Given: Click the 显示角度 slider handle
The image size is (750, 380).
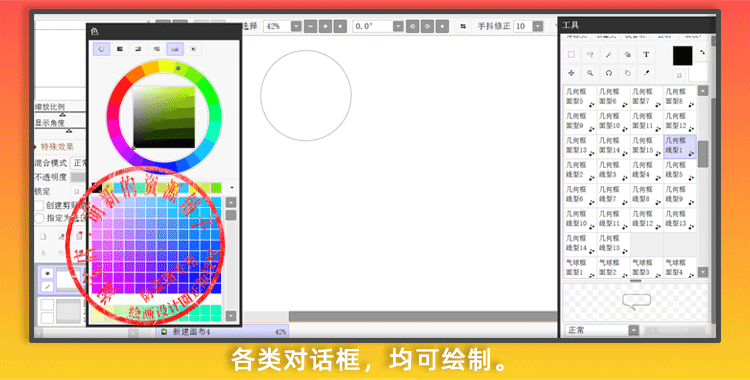Looking at the screenshot, I should coord(69,130).
